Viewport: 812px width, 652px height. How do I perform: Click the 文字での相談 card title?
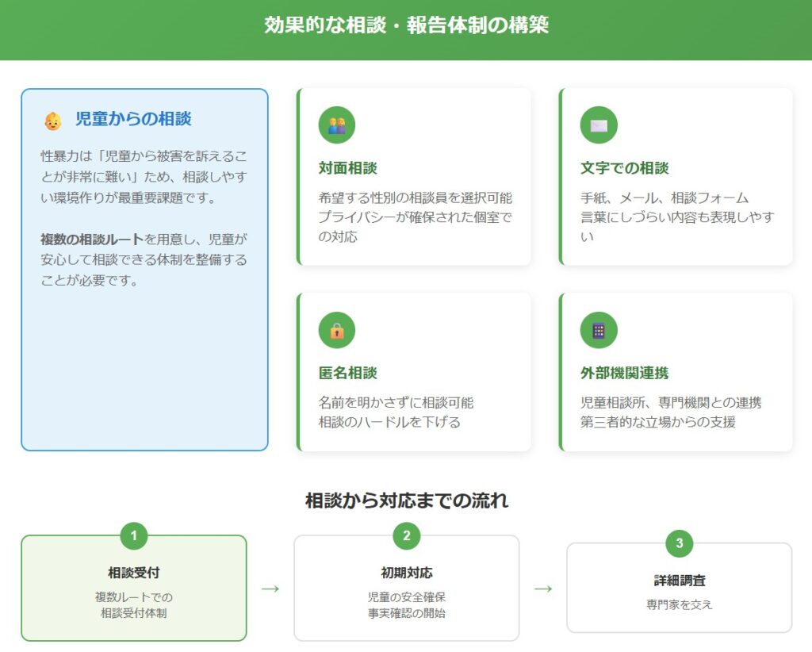625,168
